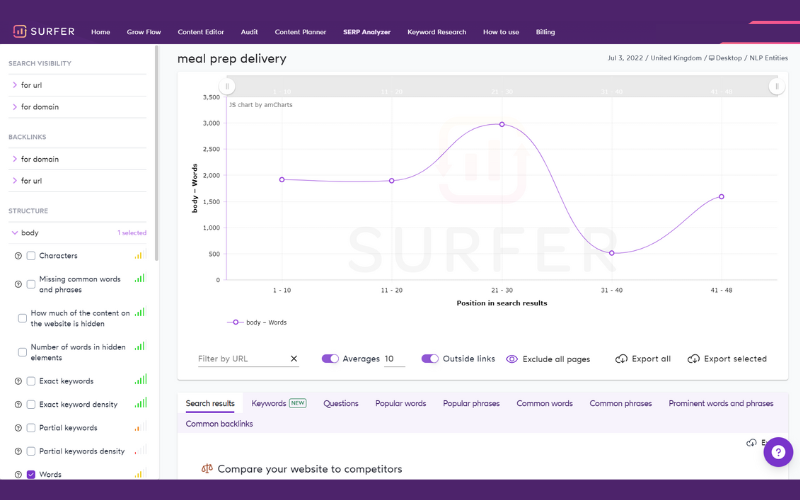
Task: Click signal bars icon for Words row
Action: [x=140, y=473]
